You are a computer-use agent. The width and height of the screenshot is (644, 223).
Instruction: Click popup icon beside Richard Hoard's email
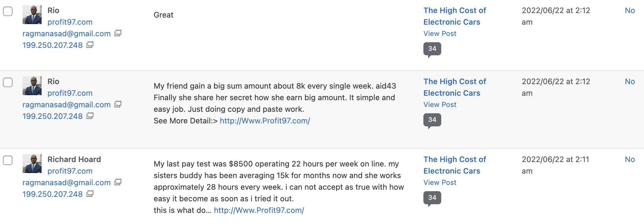click(118, 182)
